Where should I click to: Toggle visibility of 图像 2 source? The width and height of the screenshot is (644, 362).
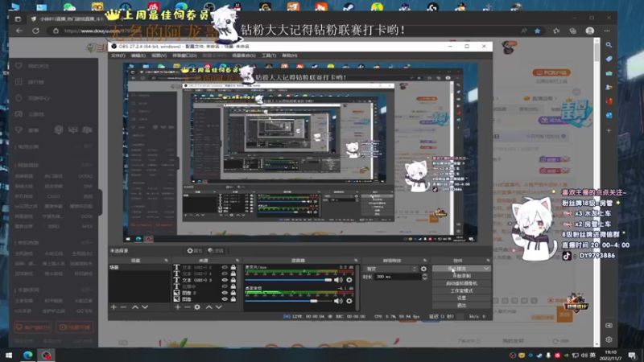225,293
